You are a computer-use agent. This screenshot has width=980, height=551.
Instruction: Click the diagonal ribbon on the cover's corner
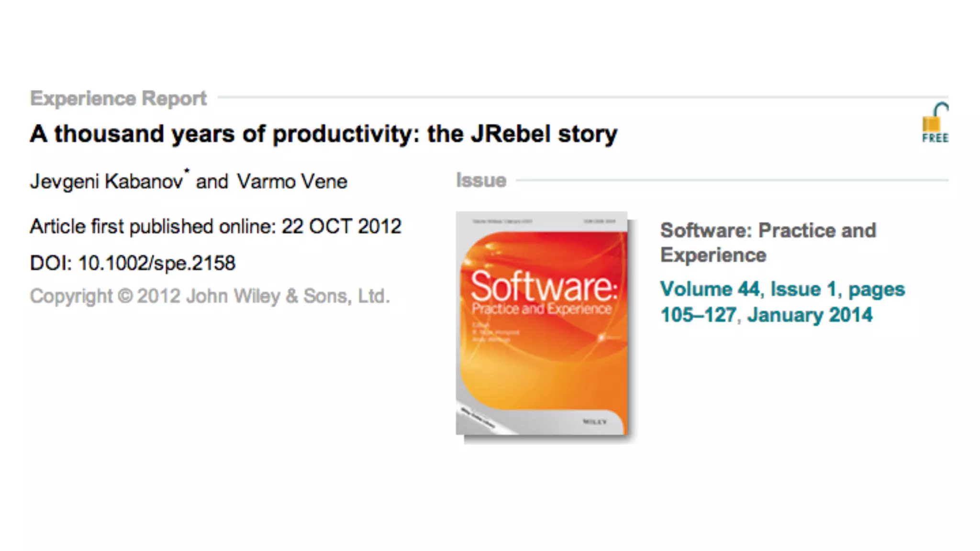point(478,419)
